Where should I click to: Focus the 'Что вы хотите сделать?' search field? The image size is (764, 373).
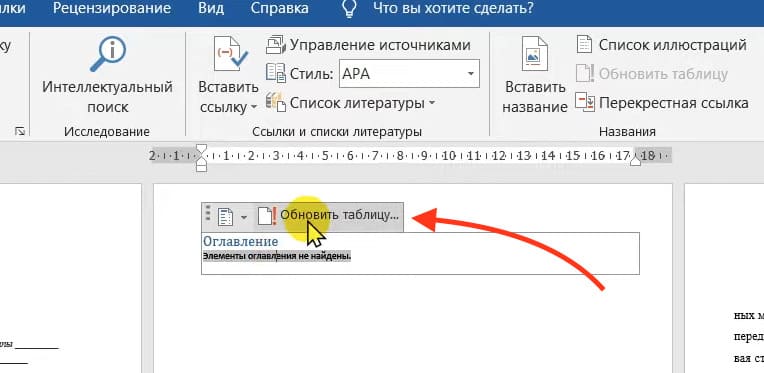pyautogui.click(x=453, y=8)
